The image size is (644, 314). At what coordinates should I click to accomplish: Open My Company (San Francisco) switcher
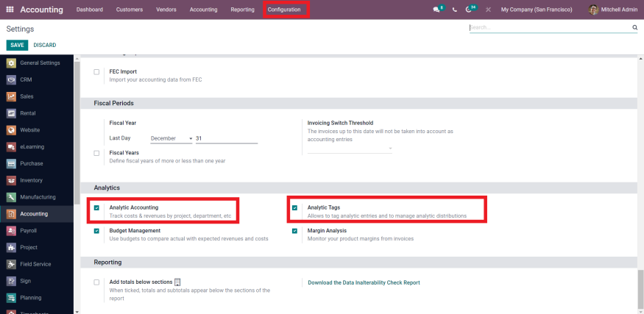pos(537,10)
